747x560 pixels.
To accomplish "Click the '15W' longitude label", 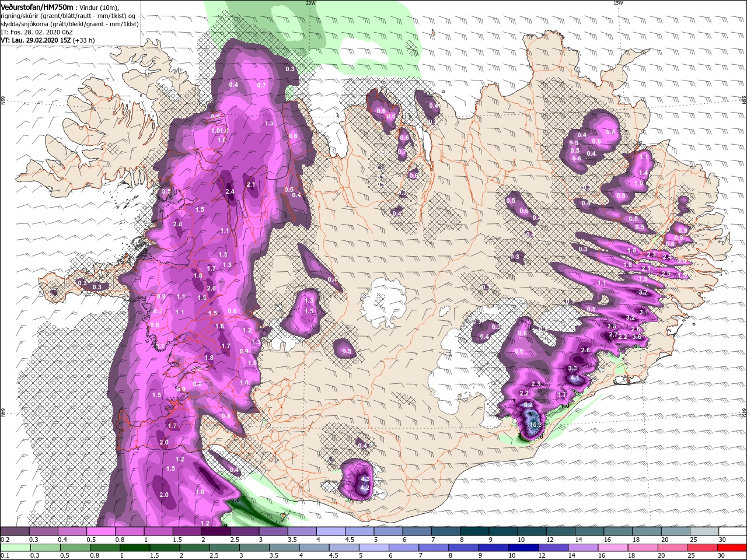I will [618, 3].
